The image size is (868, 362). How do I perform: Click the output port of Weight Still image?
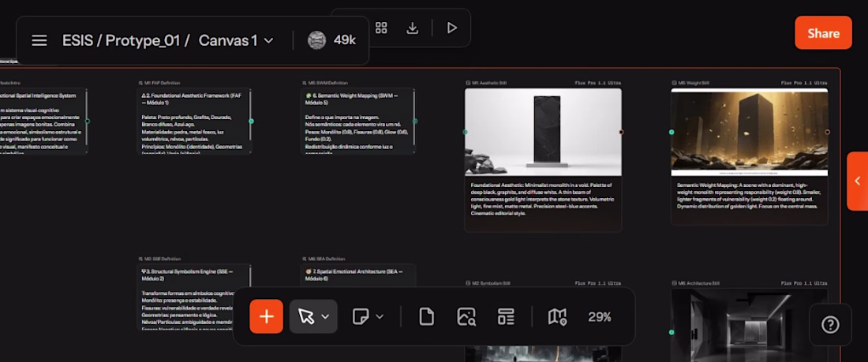click(828, 132)
